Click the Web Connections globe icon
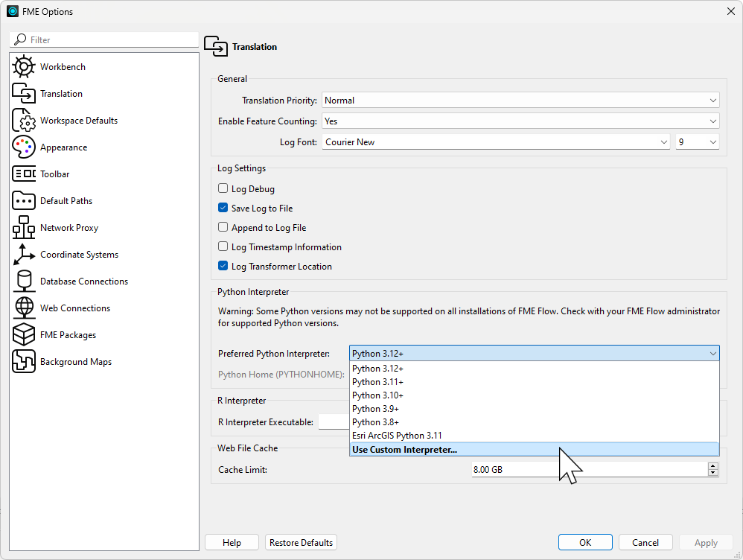 click(x=24, y=308)
